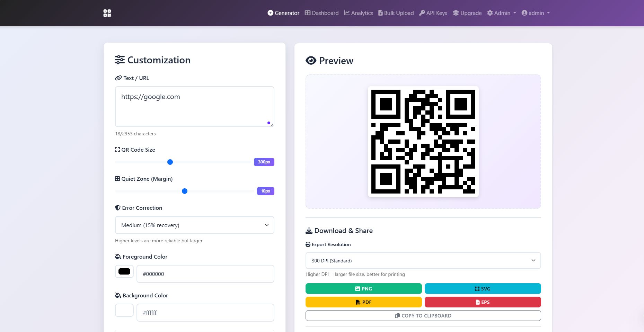
Task: Click the Dashboard grid icon
Action: (308, 13)
